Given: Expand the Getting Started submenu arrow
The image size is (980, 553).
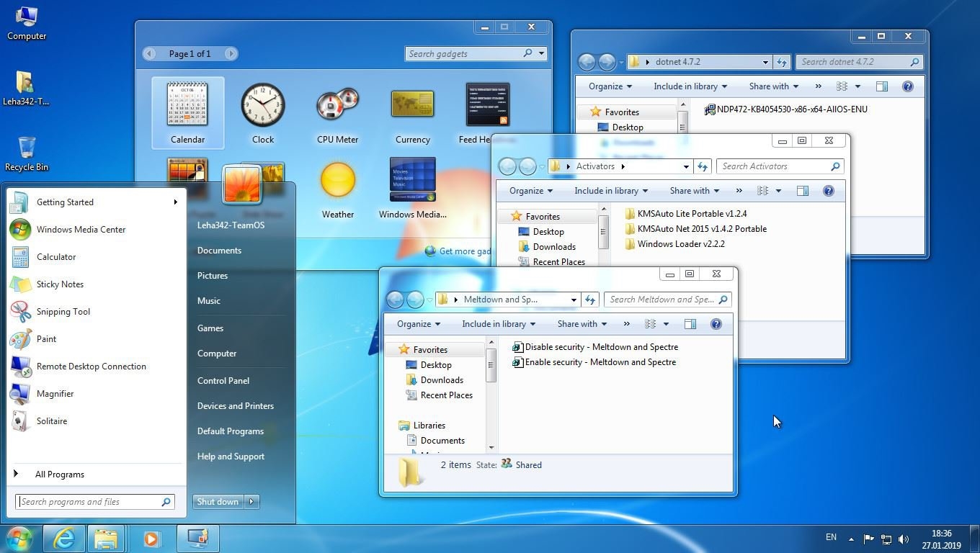Looking at the screenshot, I should click(x=175, y=202).
